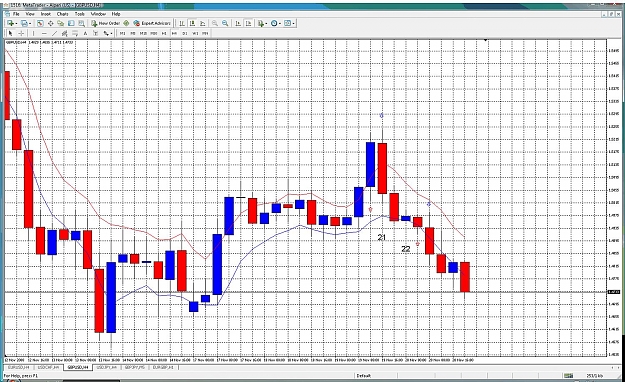Open the View menu
This screenshot has height=382, width=625.
pos(30,14)
